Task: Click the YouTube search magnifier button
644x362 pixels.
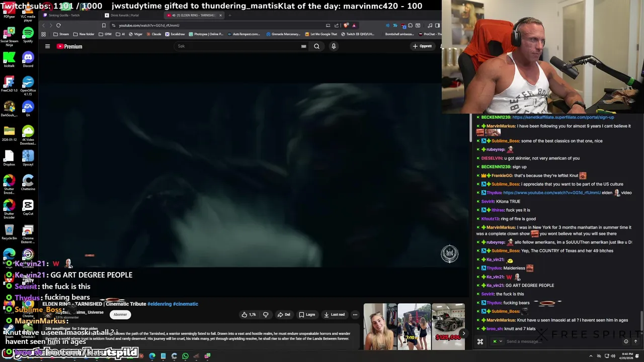Action: pyautogui.click(x=316, y=46)
